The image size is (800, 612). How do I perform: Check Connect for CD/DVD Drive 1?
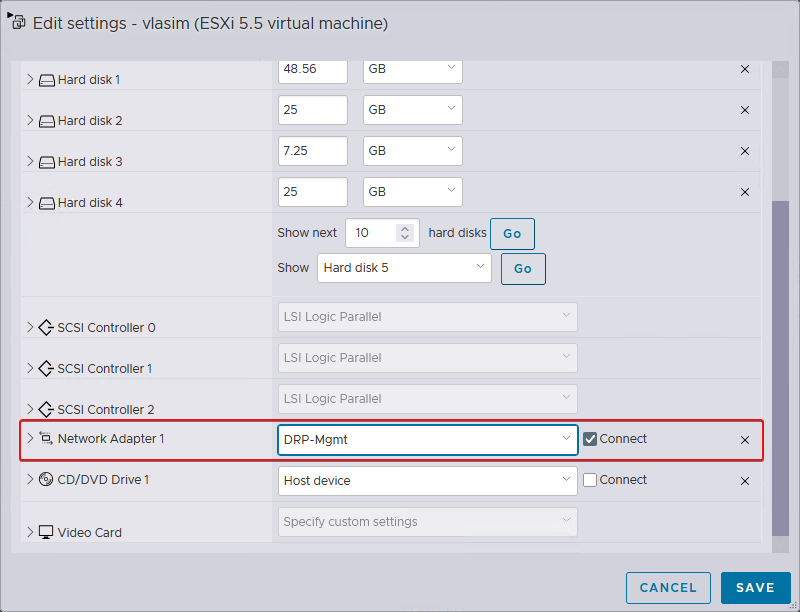coord(590,480)
